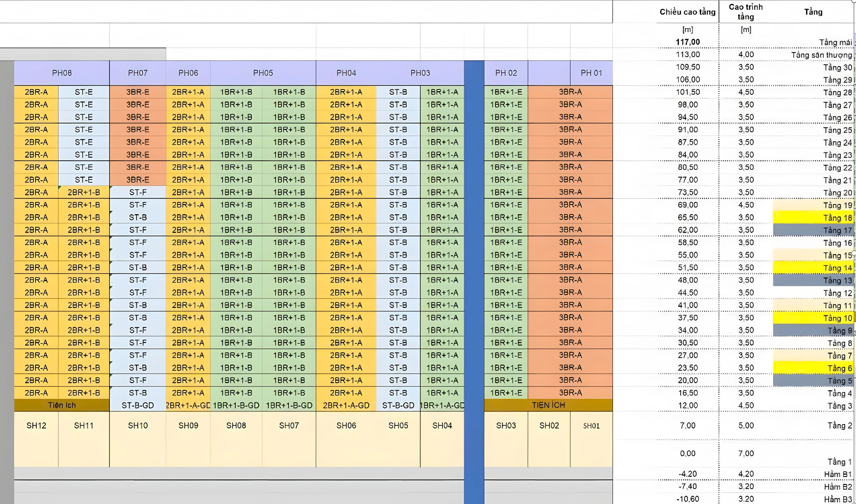Screen dimensions: 856x504
Task: Select the PH 01 header cell
Action: pyautogui.click(x=591, y=73)
